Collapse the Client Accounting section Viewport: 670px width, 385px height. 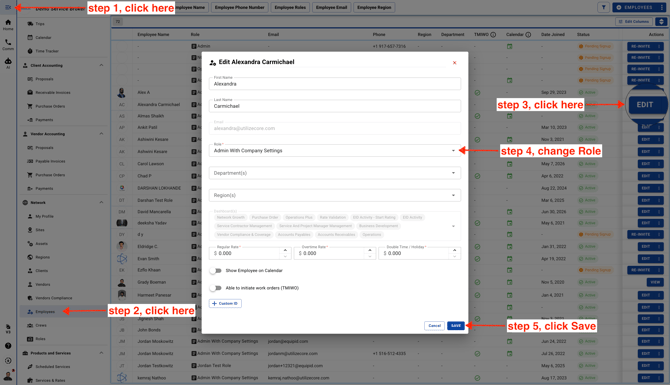[x=101, y=65]
